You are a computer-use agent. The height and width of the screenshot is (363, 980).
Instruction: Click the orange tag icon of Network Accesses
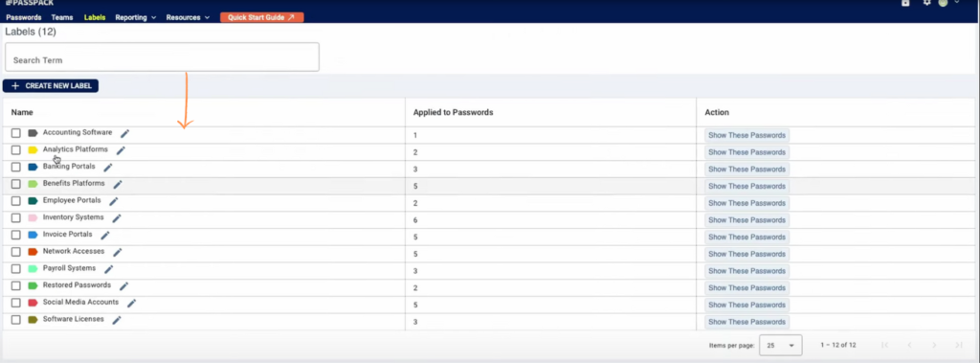pyautogui.click(x=33, y=252)
